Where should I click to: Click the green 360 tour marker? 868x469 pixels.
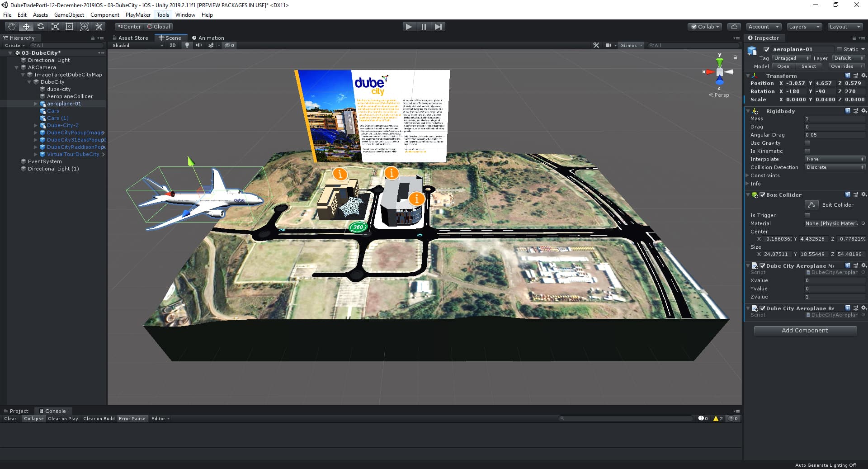point(359,227)
